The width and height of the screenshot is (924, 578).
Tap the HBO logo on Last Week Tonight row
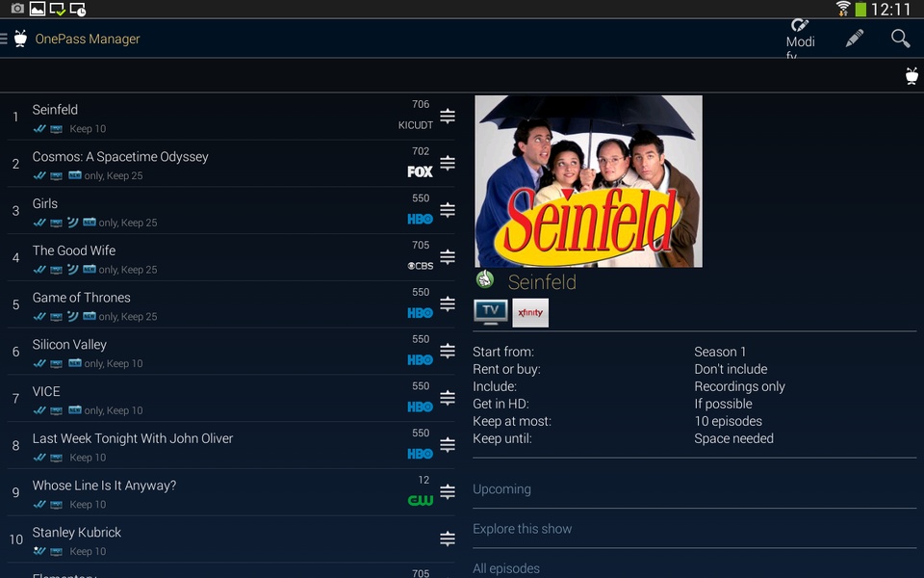coord(421,454)
